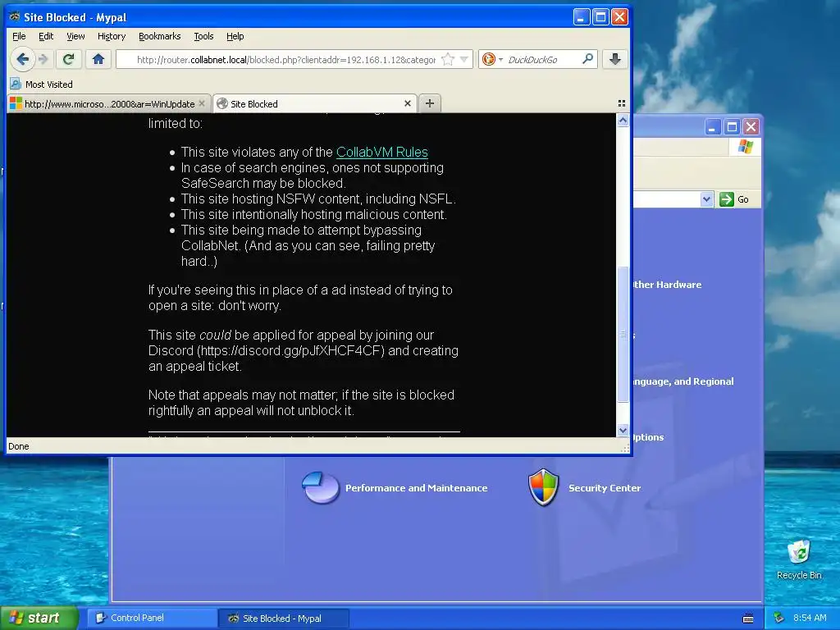Go to the Home page
The height and width of the screenshot is (630, 840).
tap(98, 59)
